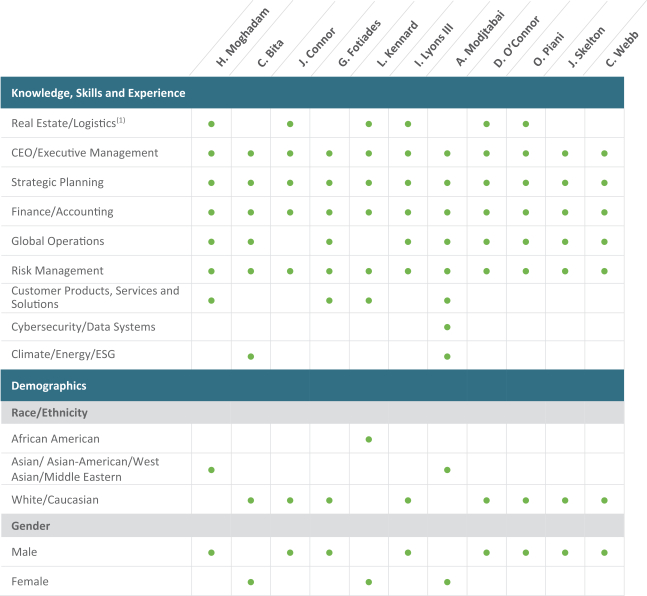
Task: Click the Finance/Accounting dot for J. Connor
Action: click(x=290, y=212)
